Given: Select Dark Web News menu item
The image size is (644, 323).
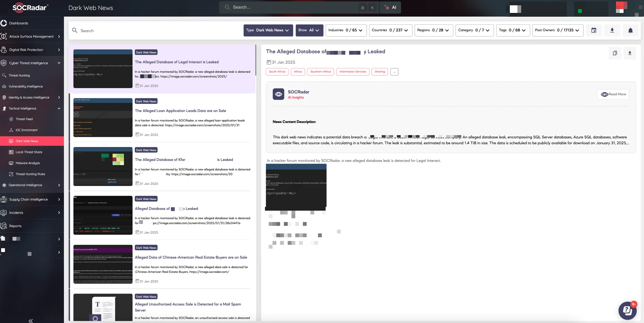Looking at the screenshot, I should (32, 141).
